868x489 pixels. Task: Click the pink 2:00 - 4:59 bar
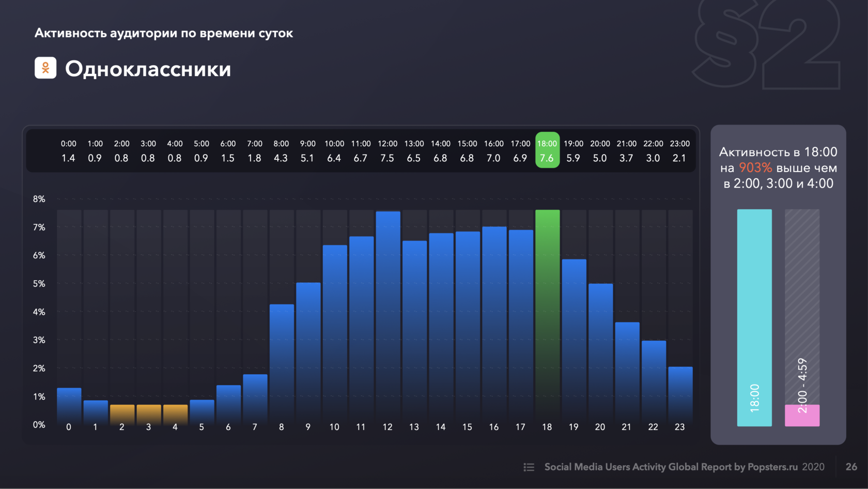coord(802,416)
